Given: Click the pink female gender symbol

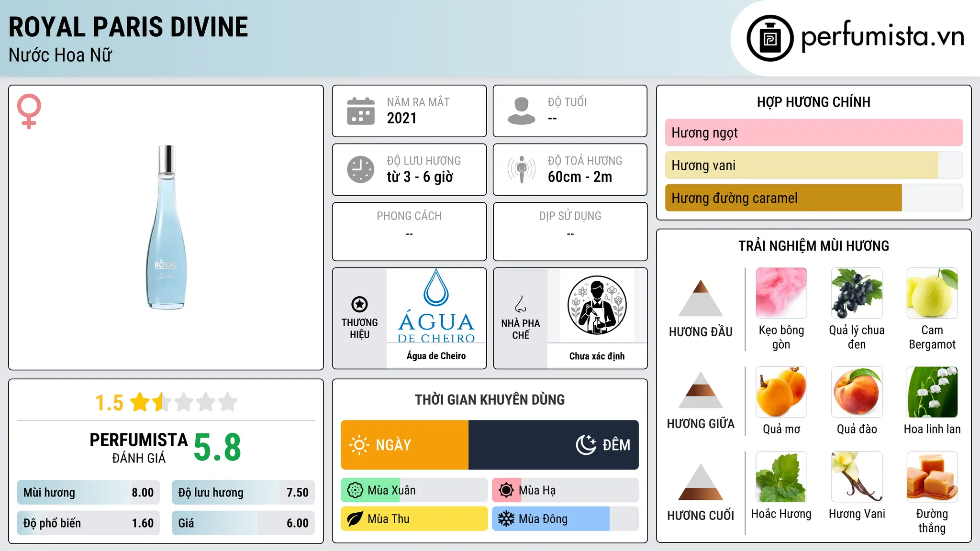Looking at the screenshot, I should (x=29, y=111).
